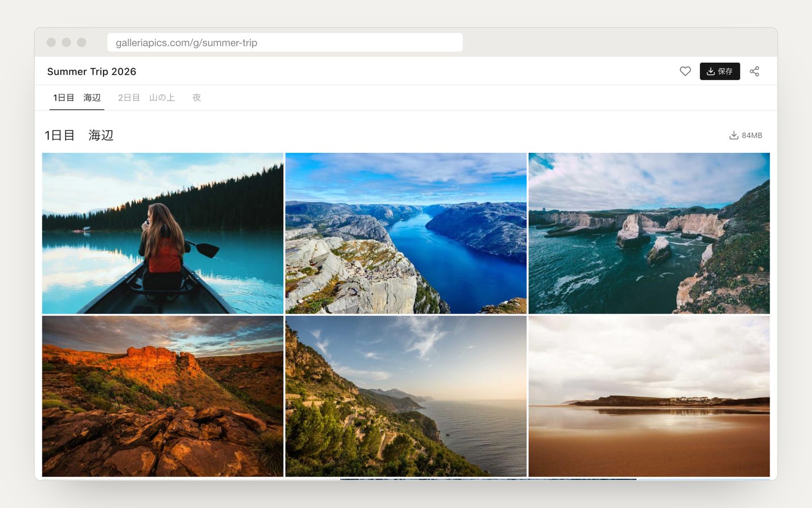Open the sea stacks coast photo
This screenshot has height=508, width=812.
coord(649,233)
